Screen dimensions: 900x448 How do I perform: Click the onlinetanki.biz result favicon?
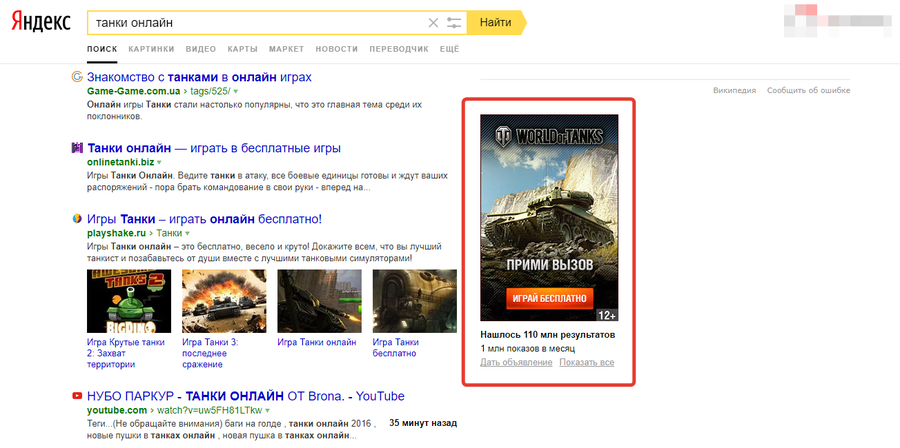(77, 148)
